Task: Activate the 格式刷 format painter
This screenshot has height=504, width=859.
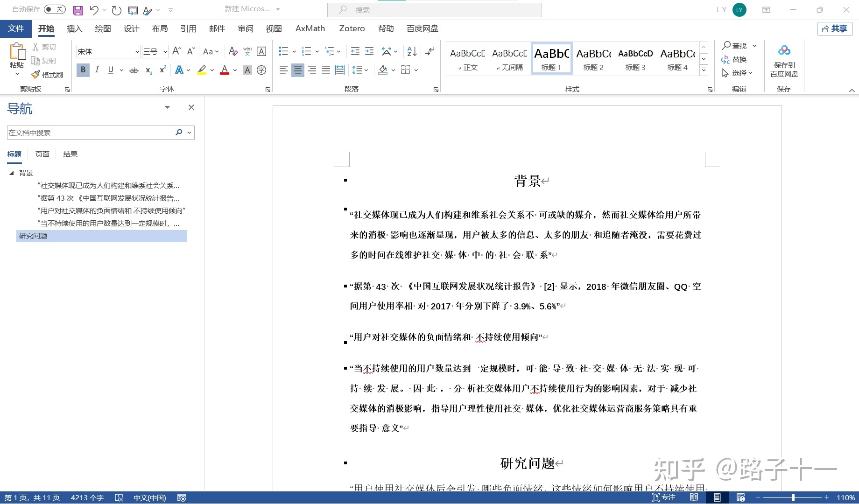Action: [47, 75]
